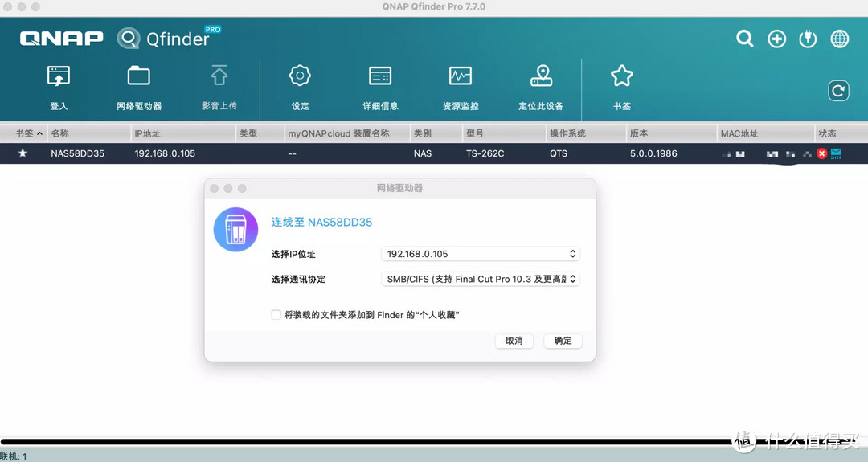Sort by 操作系统 column header
The height and width of the screenshot is (462, 868).
click(x=586, y=133)
